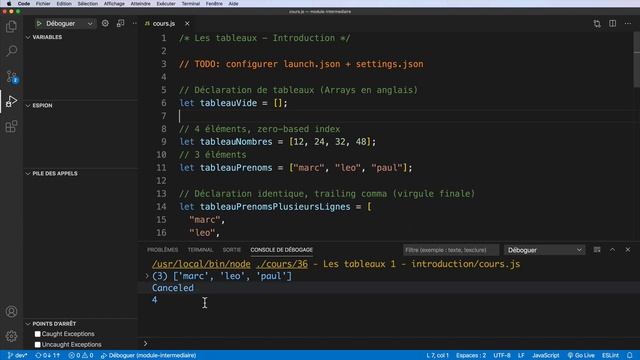
Task: Click L 7, col 1 cursor position indicator
Action: click(438, 356)
